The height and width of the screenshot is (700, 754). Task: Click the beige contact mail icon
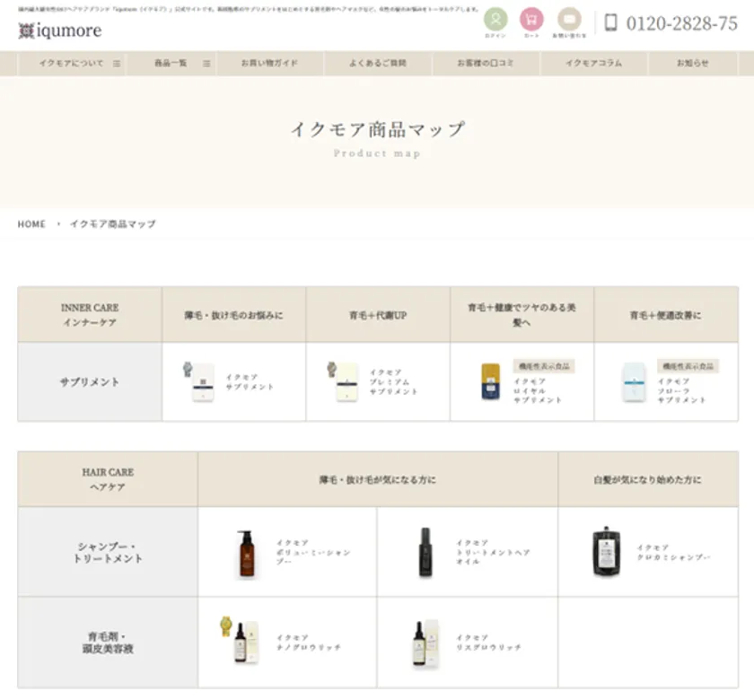coord(569,20)
